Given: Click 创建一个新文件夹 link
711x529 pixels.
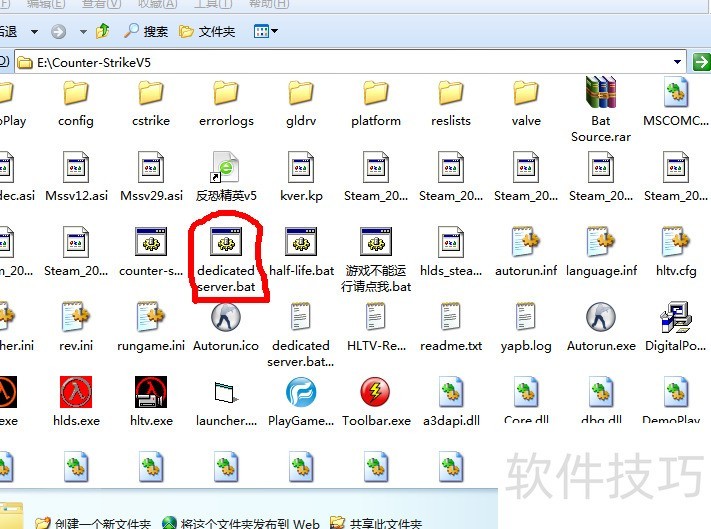Looking at the screenshot, I should tap(93, 523).
